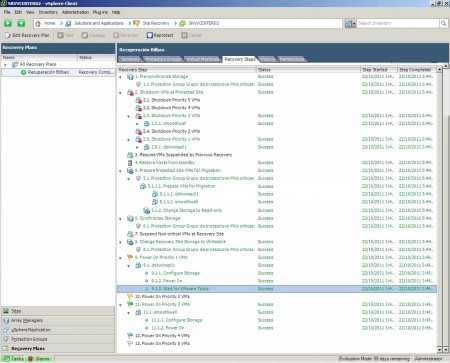This screenshot has height=363, width=450.
Task: Collapse step 2.3 Shutdown Priority 3 VMs
Action: click(129, 116)
